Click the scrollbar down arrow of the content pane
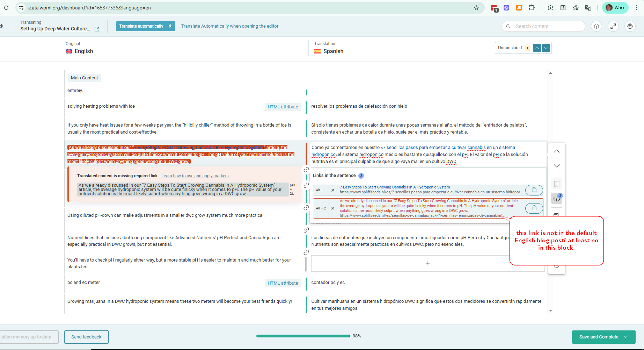644x350 pixels. tap(550, 310)
